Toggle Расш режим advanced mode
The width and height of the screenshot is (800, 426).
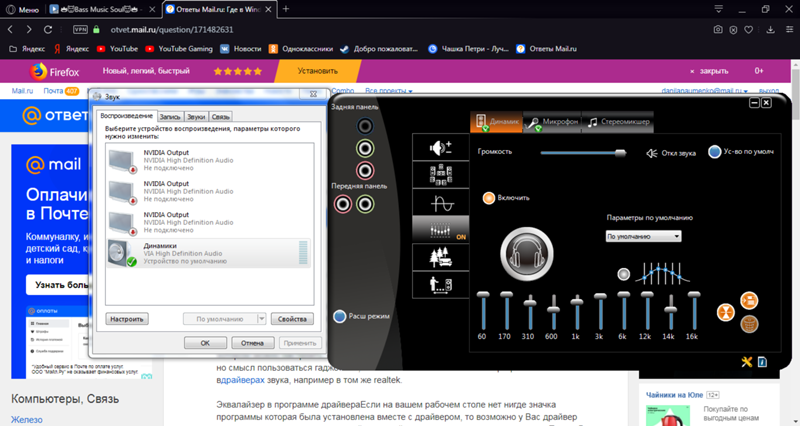(340, 316)
